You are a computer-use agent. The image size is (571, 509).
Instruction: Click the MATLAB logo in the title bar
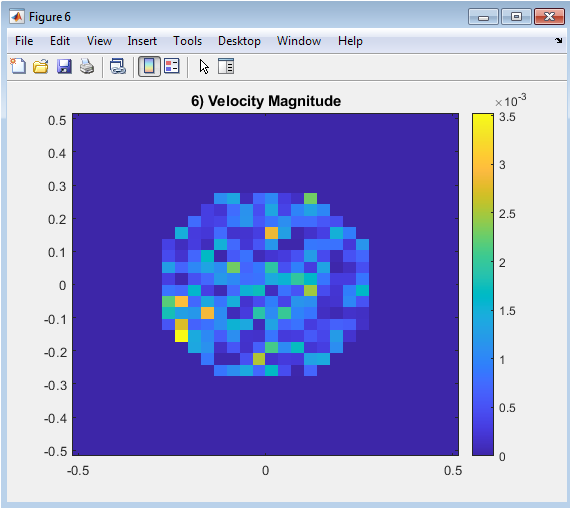click(x=17, y=17)
